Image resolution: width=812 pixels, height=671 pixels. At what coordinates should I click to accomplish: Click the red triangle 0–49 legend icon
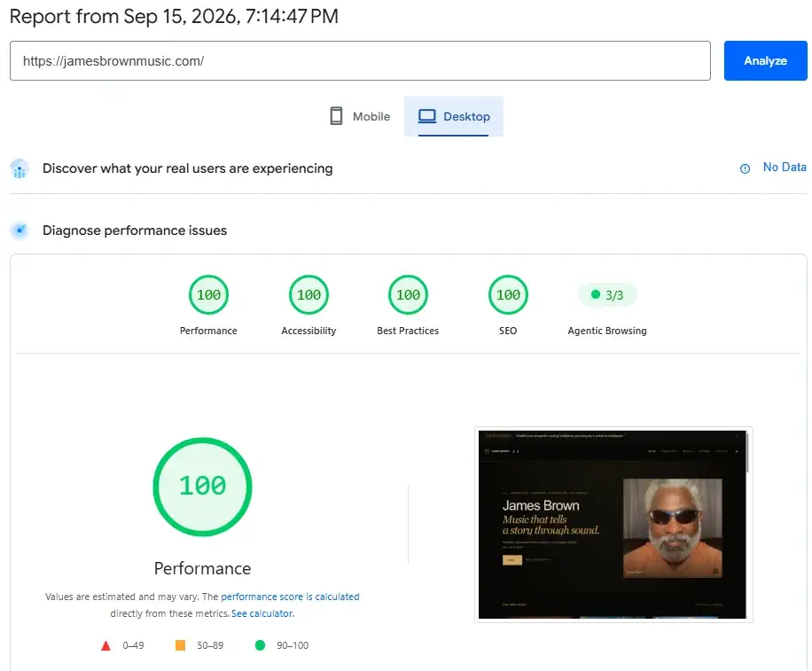click(x=105, y=645)
